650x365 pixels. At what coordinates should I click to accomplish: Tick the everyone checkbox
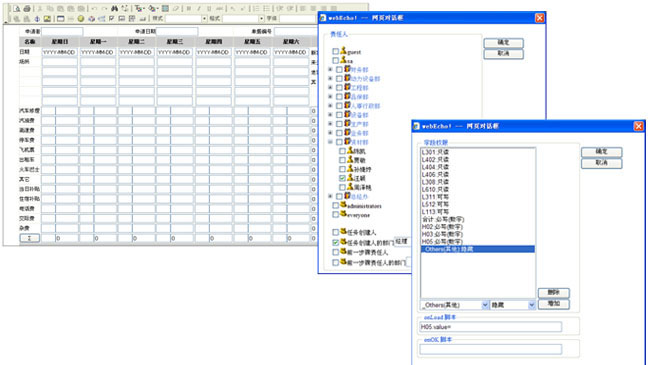pyautogui.click(x=335, y=215)
